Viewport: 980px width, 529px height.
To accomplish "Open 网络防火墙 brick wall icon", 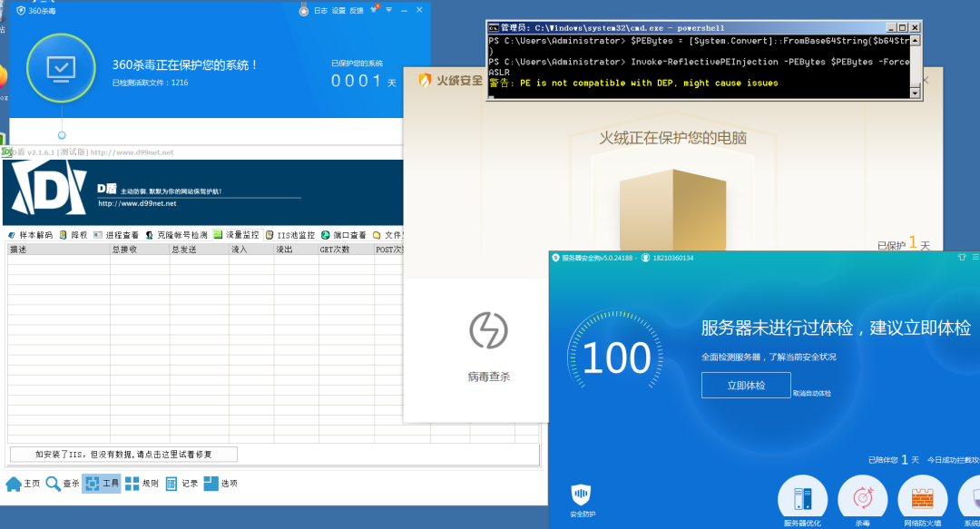I will [923, 500].
